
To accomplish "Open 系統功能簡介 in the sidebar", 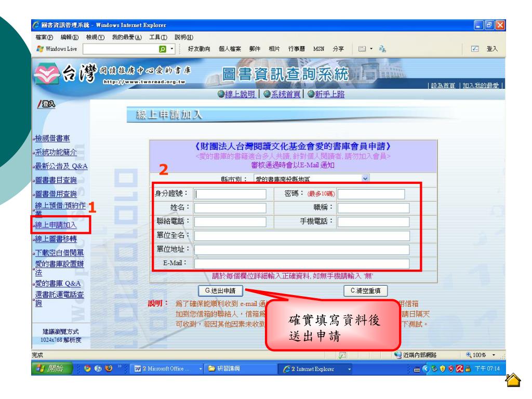I will [x=56, y=152].
